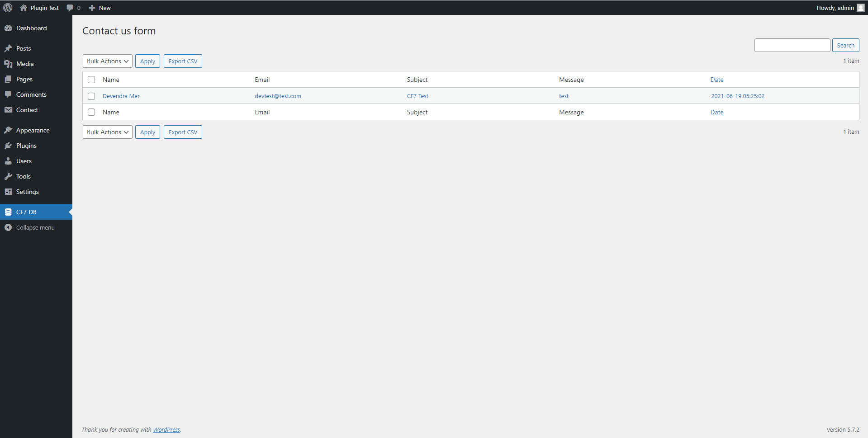Click the test message link
868x438 pixels.
point(564,96)
